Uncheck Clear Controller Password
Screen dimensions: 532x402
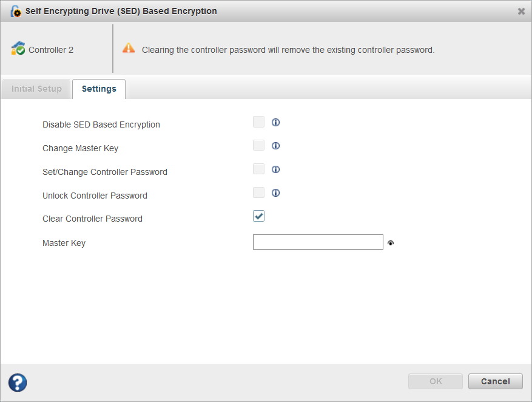click(258, 216)
